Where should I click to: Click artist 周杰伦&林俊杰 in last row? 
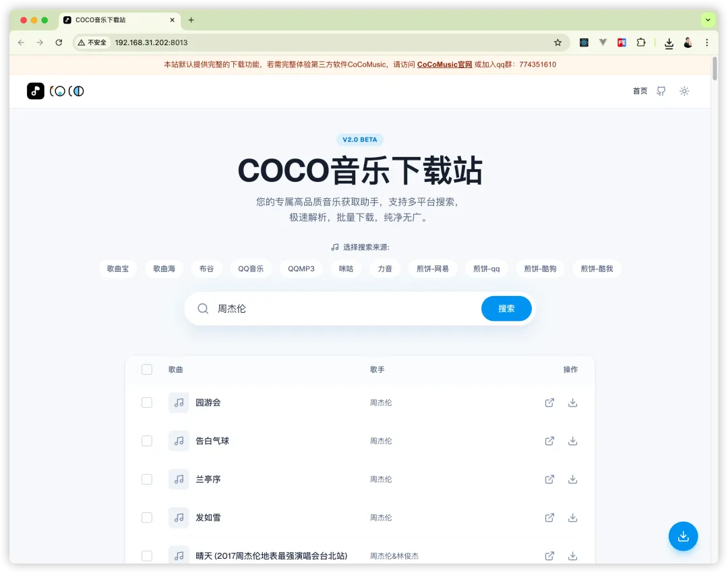coord(394,556)
